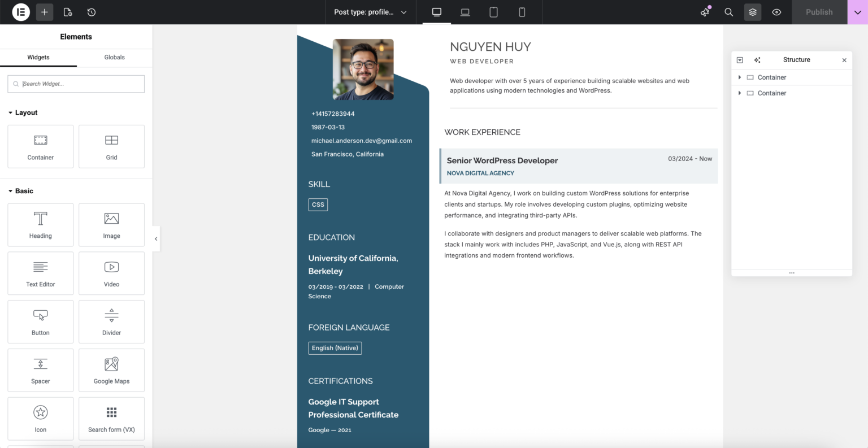Expand the first Container in Structure

(x=740, y=77)
